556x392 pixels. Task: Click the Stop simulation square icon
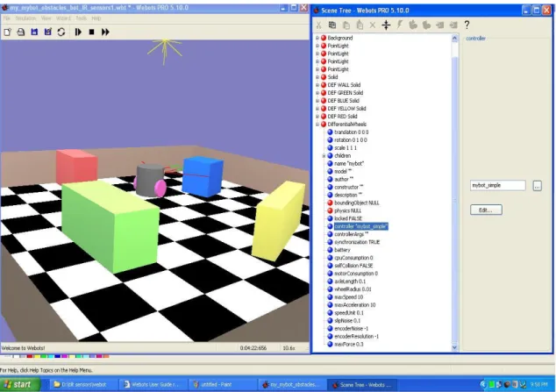[91, 32]
